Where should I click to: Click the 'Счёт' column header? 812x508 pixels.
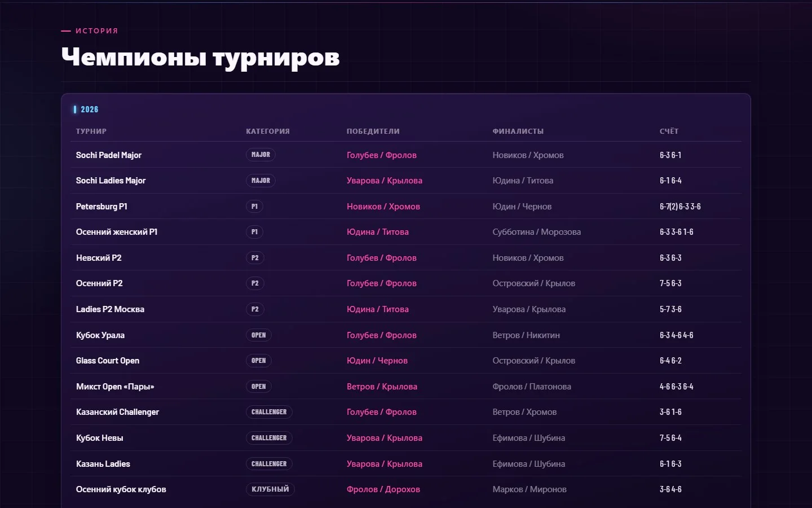tap(669, 132)
